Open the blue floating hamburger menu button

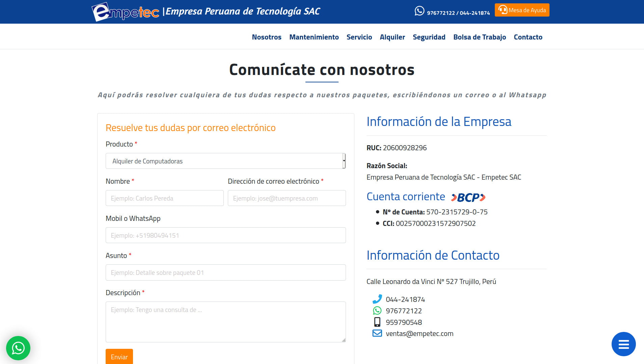coord(623,344)
